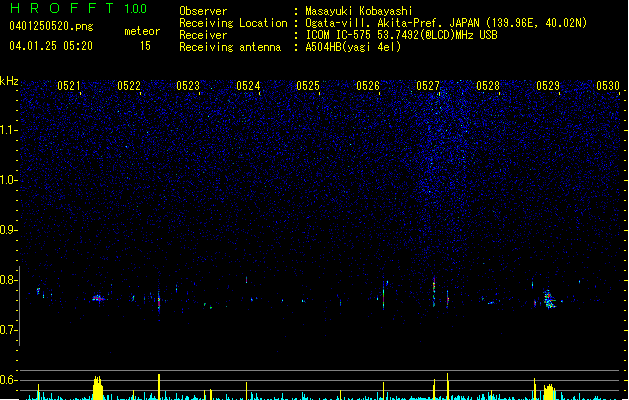Select the 0527 time marker

pyautogui.click(x=428, y=86)
